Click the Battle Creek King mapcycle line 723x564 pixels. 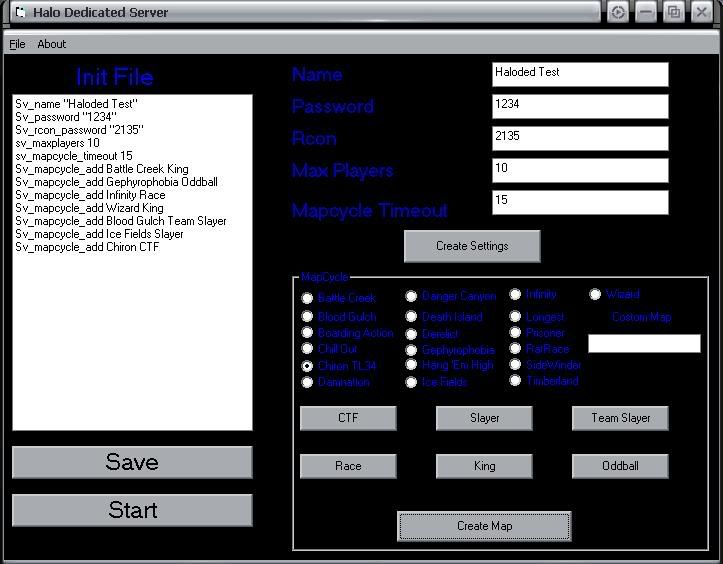click(x=102, y=169)
